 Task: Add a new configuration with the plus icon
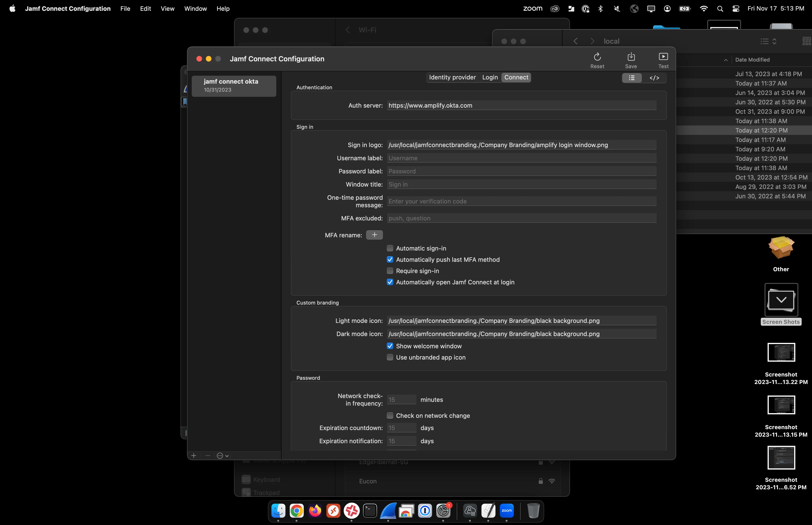[194, 455]
